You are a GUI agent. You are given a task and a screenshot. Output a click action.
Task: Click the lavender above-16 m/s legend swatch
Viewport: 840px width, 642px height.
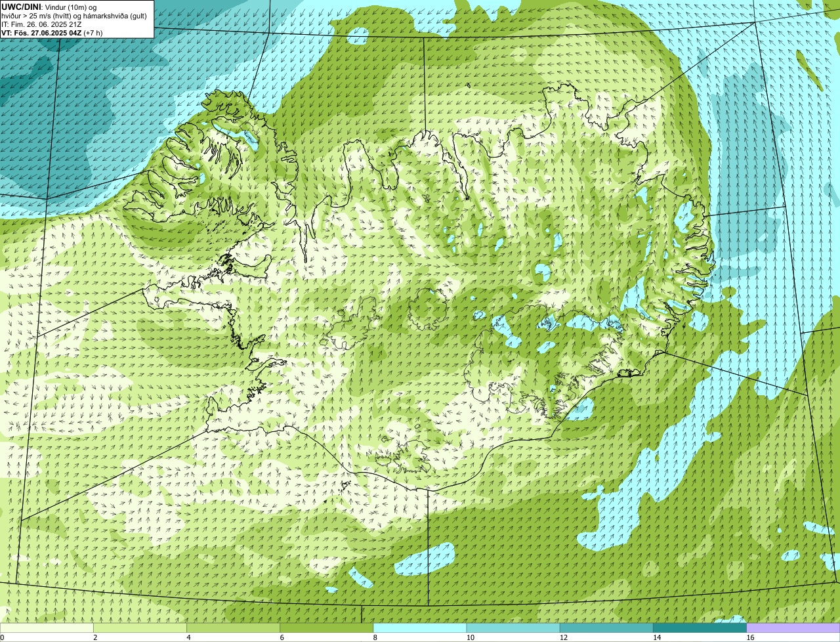[793, 628]
